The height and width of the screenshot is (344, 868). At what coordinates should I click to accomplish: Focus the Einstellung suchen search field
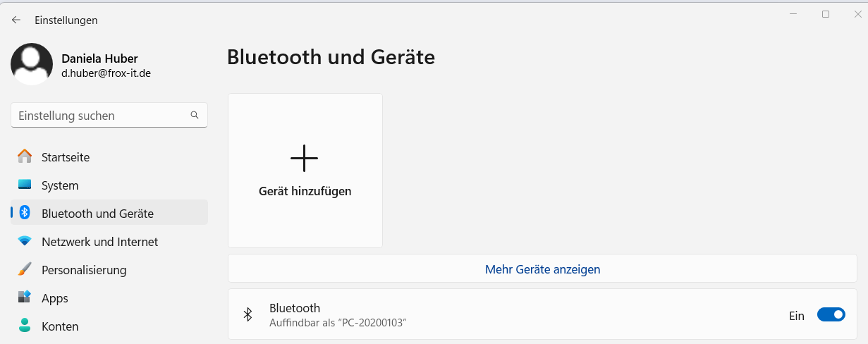(x=102, y=116)
